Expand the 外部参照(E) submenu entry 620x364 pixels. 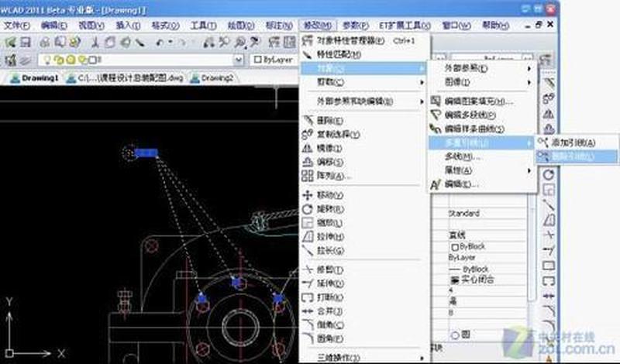pos(483,68)
